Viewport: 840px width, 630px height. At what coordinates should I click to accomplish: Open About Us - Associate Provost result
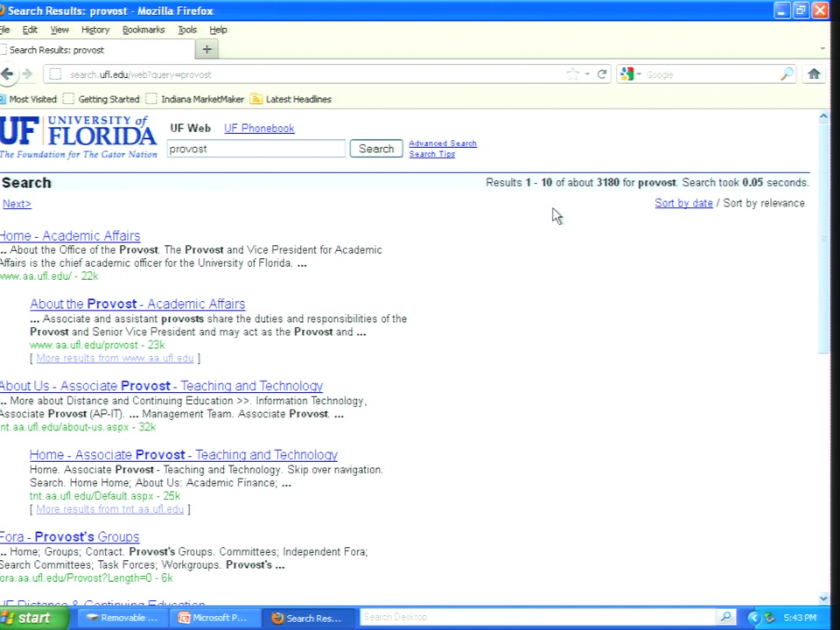[x=161, y=386]
